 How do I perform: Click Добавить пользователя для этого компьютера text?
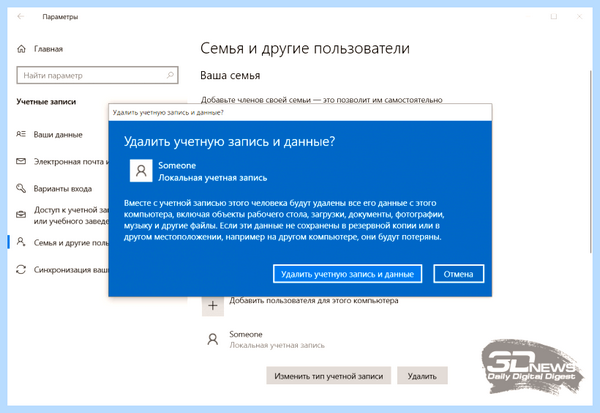click(x=314, y=300)
